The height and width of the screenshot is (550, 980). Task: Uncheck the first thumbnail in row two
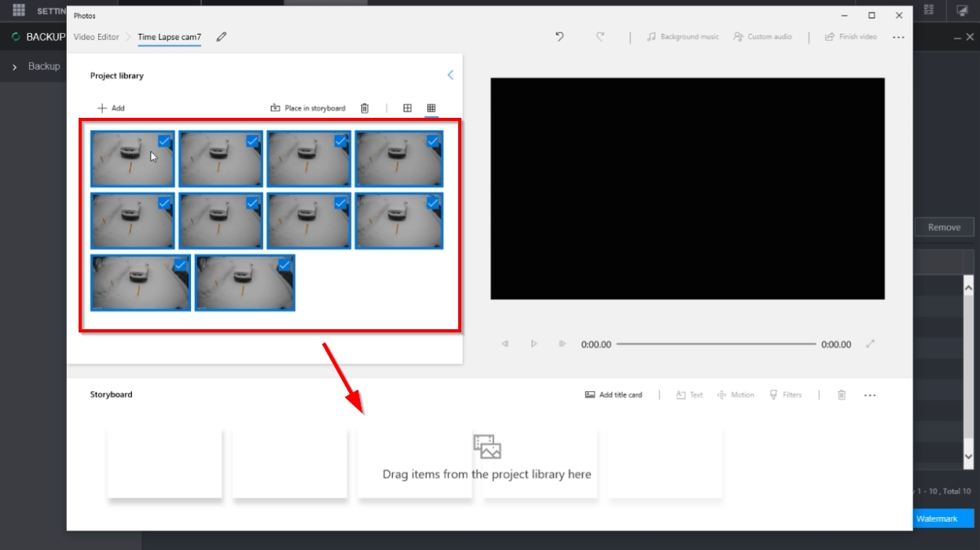tap(164, 203)
